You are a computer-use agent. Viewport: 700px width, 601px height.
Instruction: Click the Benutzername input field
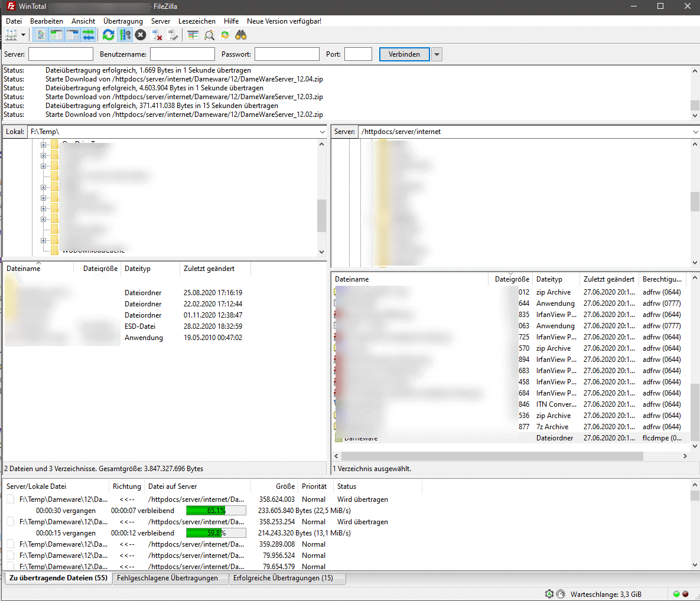[182, 54]
